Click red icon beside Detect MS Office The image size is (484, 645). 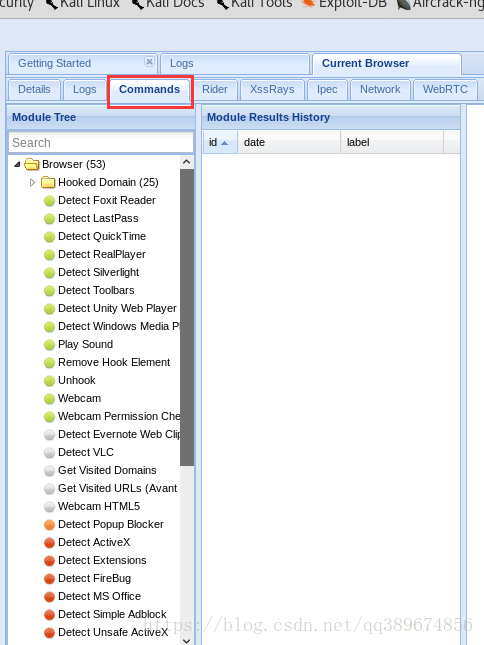pos(49,597)
